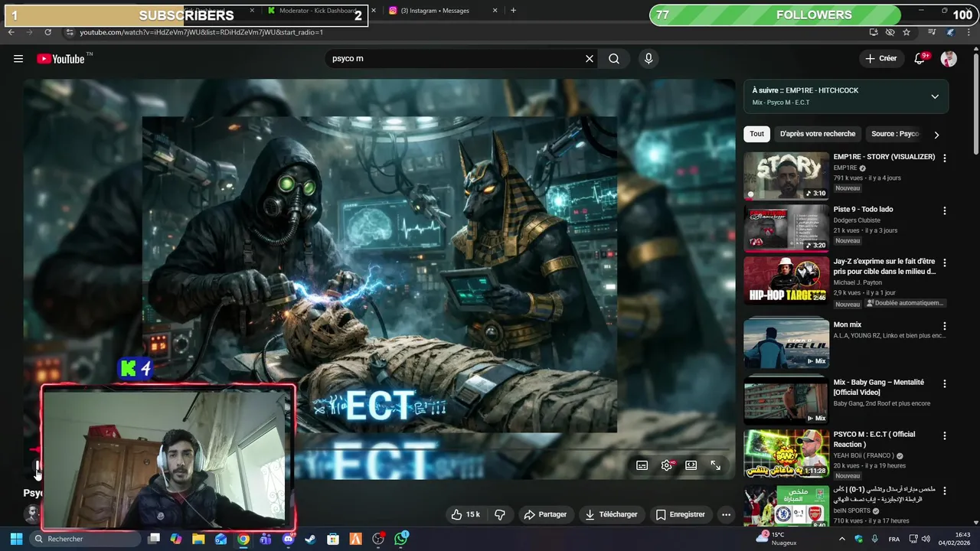
Task: Click the Télécharger button
Action: tap(611, 515)
